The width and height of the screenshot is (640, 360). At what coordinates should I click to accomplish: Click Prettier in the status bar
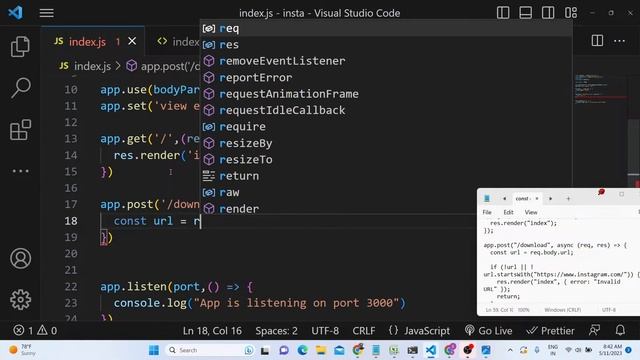click(550, 331)
